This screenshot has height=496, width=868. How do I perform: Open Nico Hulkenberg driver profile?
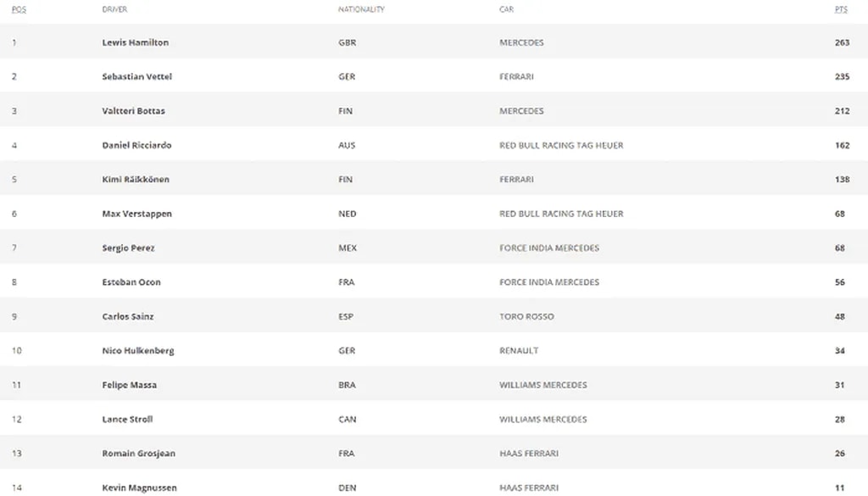click(138, 351)
